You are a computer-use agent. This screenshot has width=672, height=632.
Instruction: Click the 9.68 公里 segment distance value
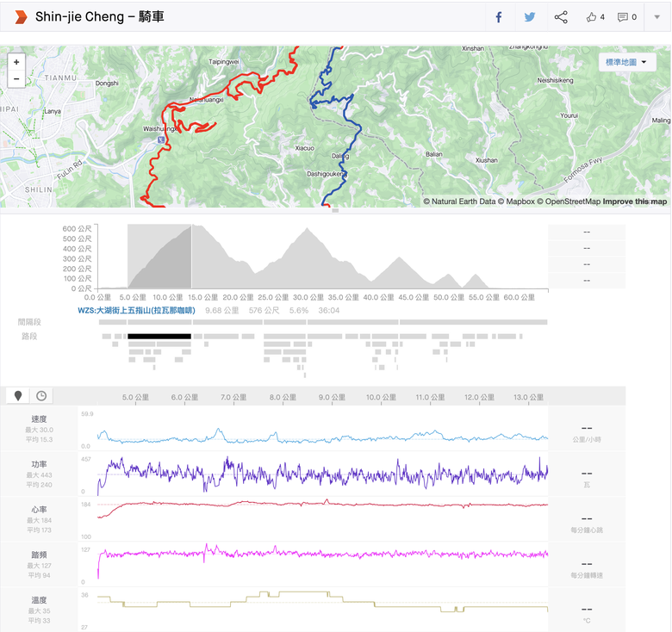coord(222,311)
